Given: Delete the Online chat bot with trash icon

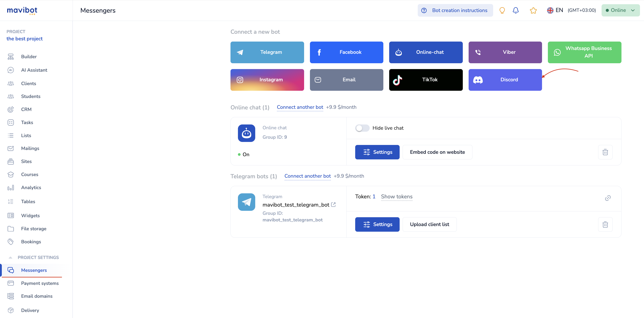Looking at the screenshot, I should tap(605, 152).
